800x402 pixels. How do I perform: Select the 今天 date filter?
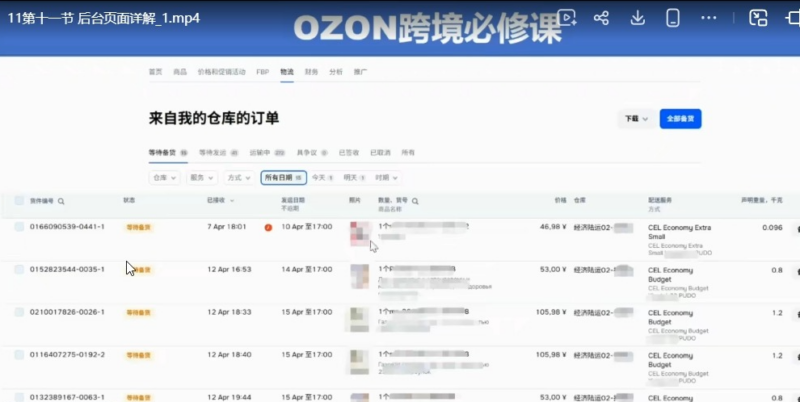click(x=322, y=178)
